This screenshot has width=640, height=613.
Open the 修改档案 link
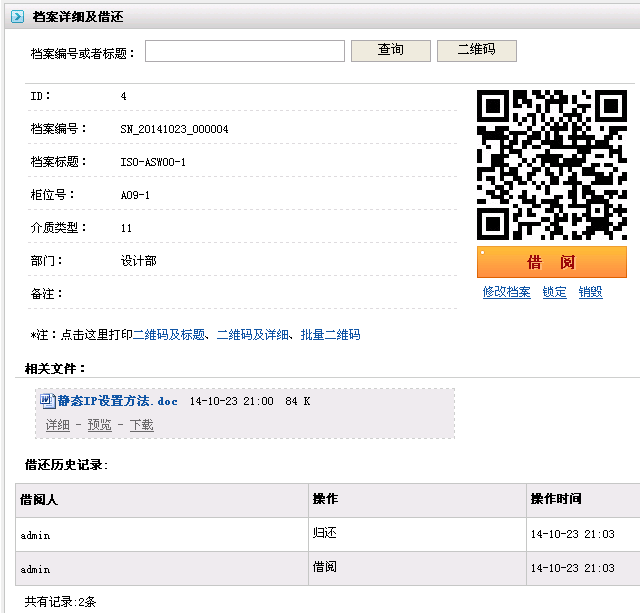507,292
